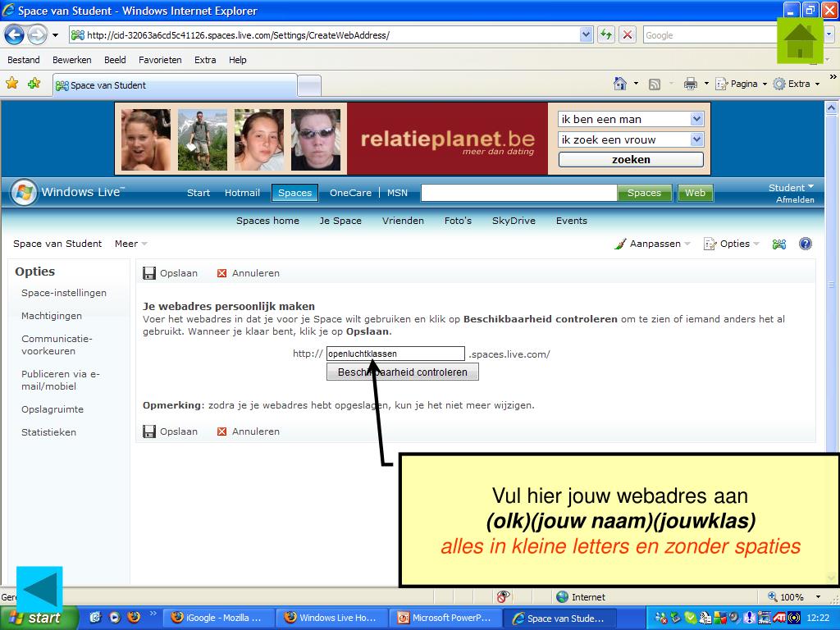Click the friends icon next to Opties
840x630 pixels.
coord(779,244)
